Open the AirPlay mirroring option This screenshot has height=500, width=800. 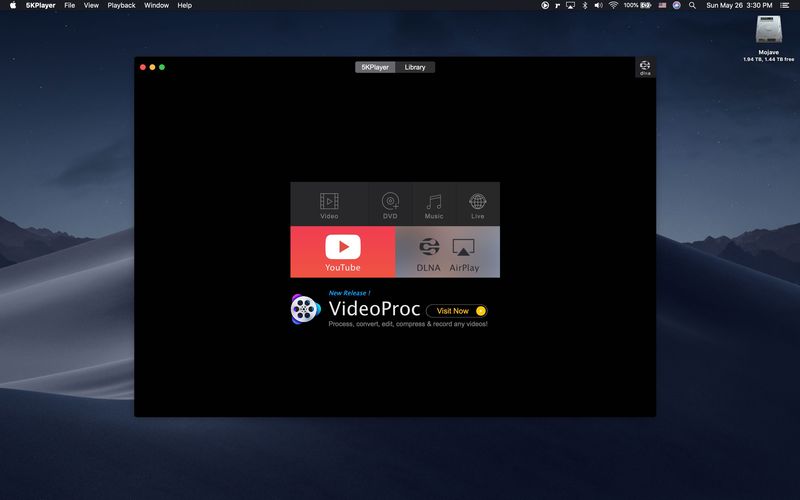point(464,254)
